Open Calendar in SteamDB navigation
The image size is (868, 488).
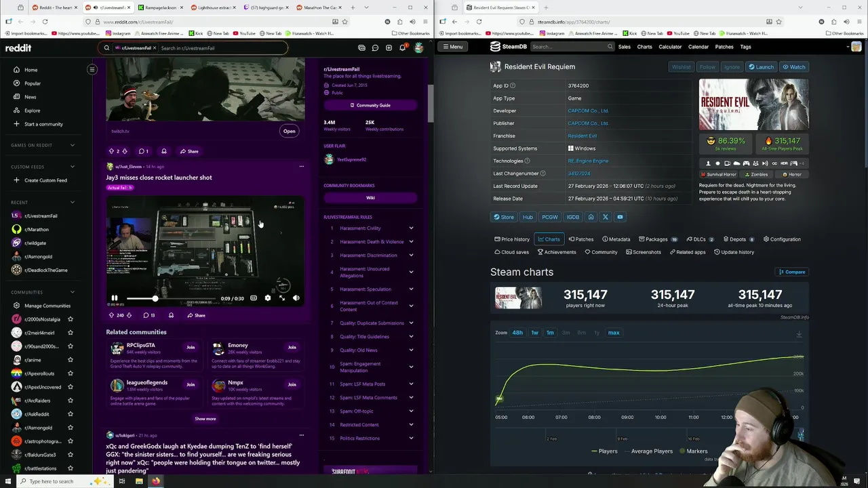click(698, 47)
